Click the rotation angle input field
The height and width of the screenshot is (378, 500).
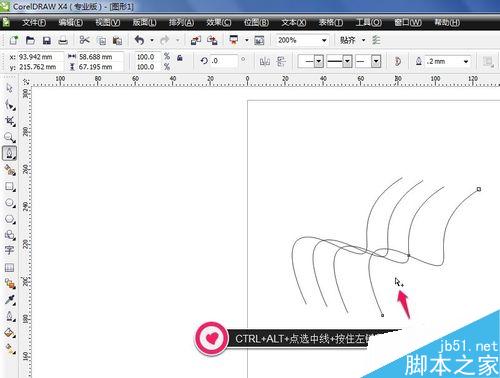point(224,61)
